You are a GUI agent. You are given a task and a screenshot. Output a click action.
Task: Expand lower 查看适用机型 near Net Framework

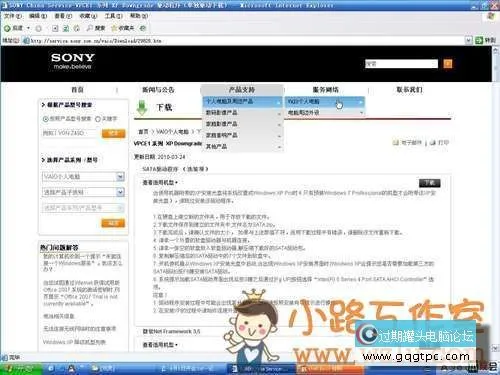click(160, 345)
